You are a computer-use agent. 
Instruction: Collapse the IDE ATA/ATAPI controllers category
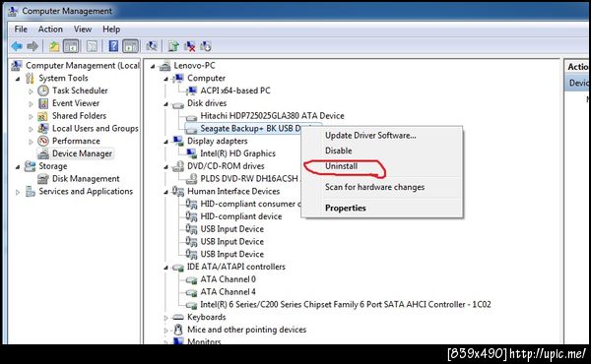165,268
